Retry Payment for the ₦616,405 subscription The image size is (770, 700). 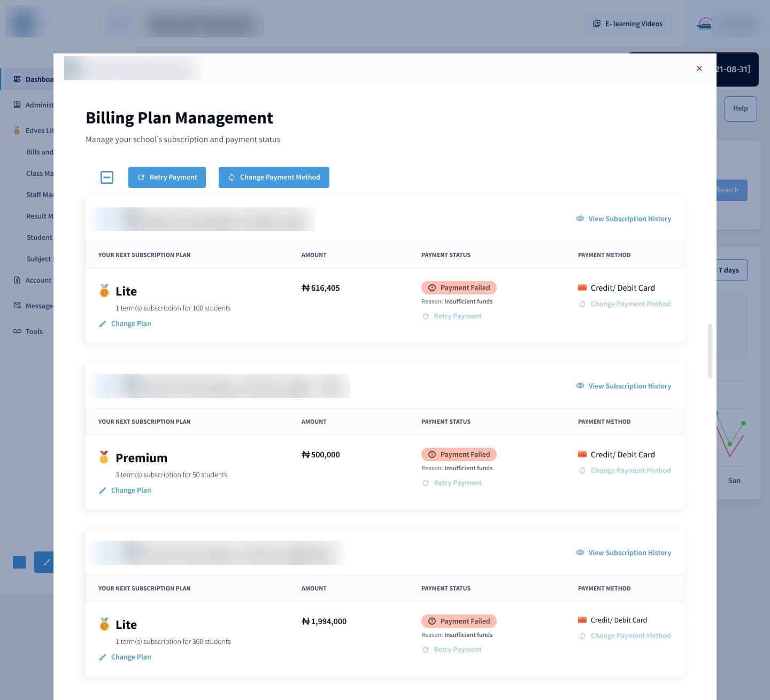[452, 316]
